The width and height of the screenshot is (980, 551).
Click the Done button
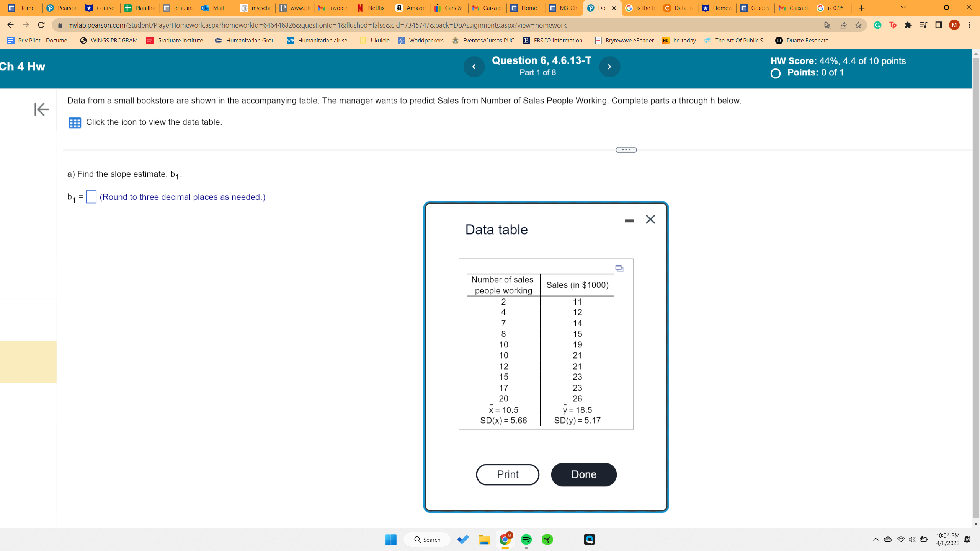click(584, 474)
